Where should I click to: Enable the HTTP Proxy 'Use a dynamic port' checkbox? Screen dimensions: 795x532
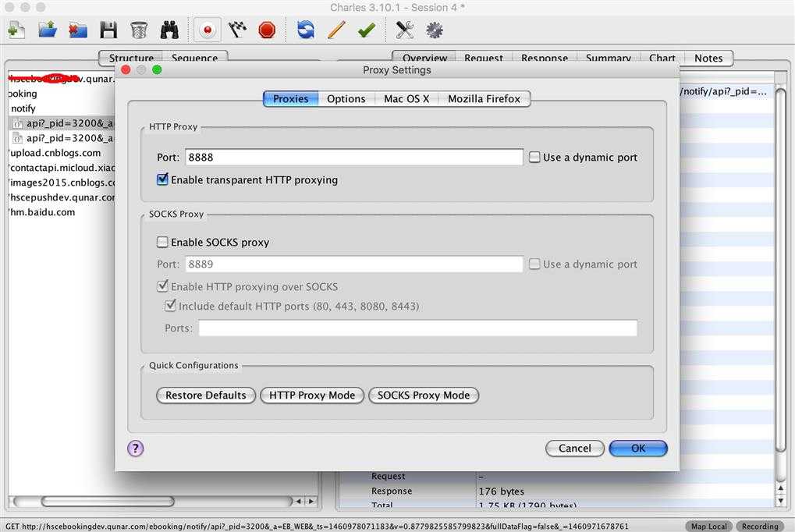click(534, 158)
